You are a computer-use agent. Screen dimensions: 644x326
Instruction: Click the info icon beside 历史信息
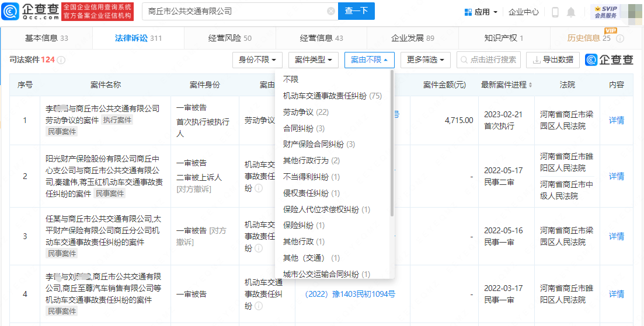point(620,38)
